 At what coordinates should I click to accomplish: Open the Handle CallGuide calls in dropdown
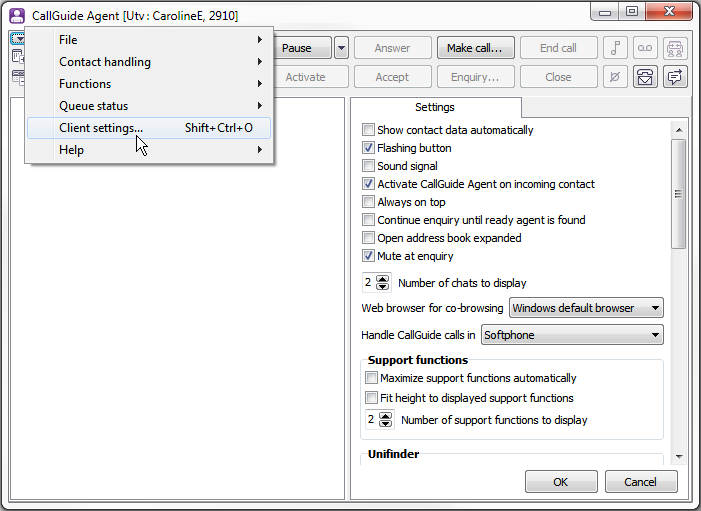pos(572,335)
